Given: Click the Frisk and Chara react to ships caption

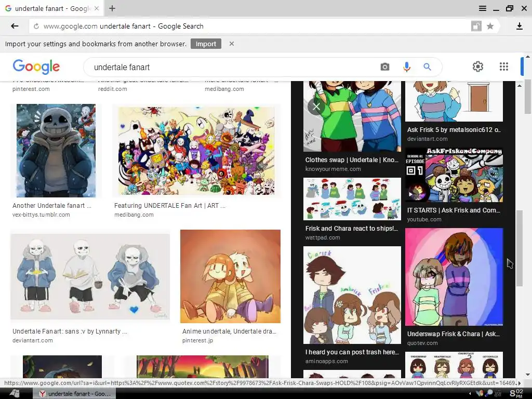Looking at the screenshot, I should pyautogui.click(x=352, y=229).
